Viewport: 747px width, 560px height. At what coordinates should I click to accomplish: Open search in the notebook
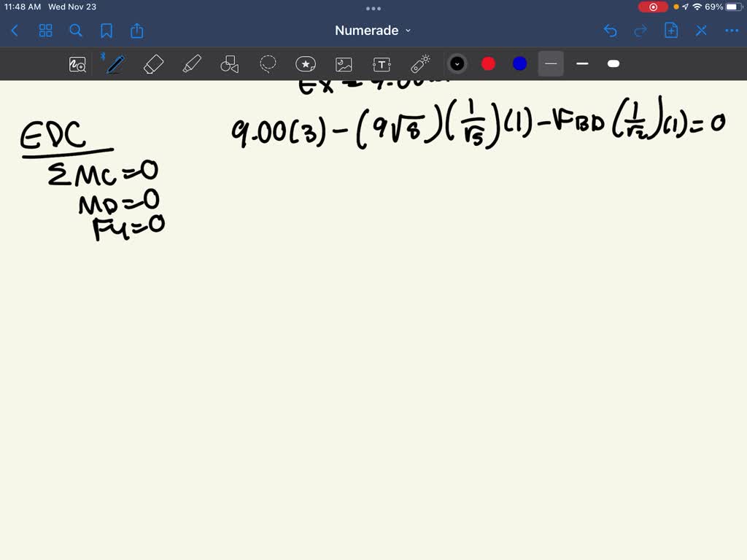(x=76, y=31)
